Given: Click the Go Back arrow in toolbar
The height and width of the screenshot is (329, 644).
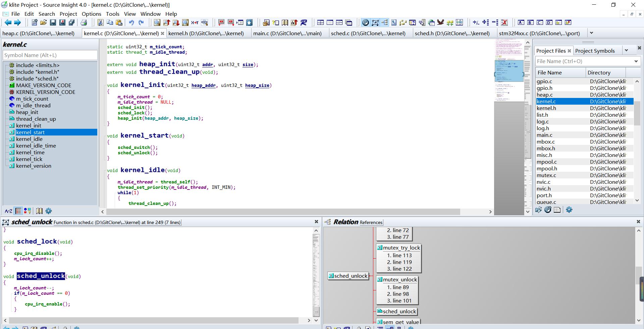Looking at the screenshot, I should tap(8, 22).
